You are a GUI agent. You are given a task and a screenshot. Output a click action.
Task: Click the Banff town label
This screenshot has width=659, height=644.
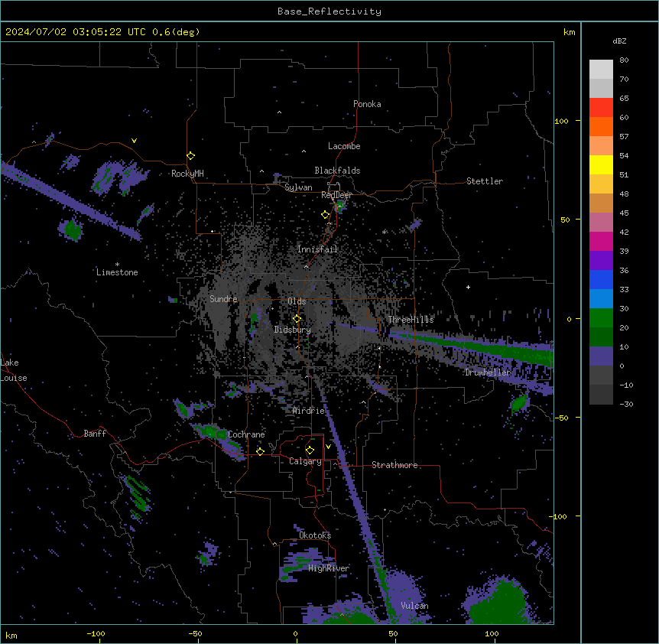95,434
